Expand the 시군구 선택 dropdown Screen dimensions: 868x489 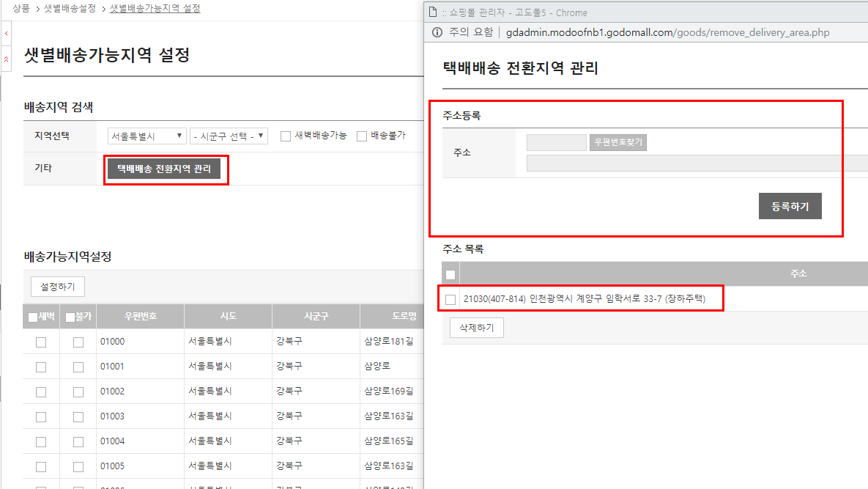click(229, 136)
